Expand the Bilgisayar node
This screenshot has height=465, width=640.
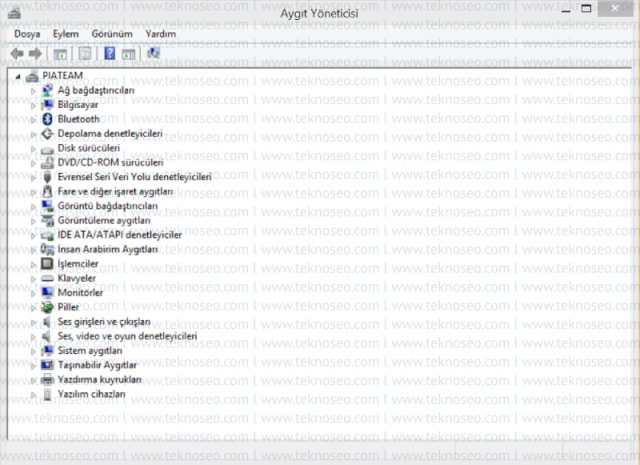pos(33,105)
